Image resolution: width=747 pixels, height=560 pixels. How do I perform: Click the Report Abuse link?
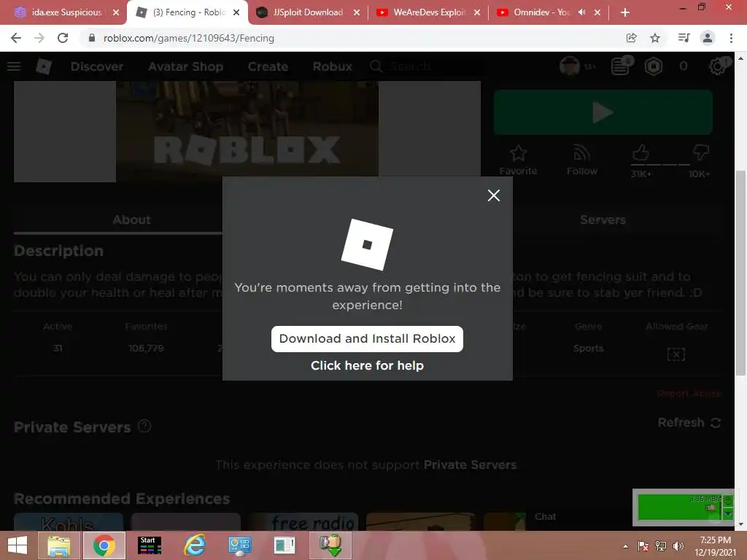point(689,393)
